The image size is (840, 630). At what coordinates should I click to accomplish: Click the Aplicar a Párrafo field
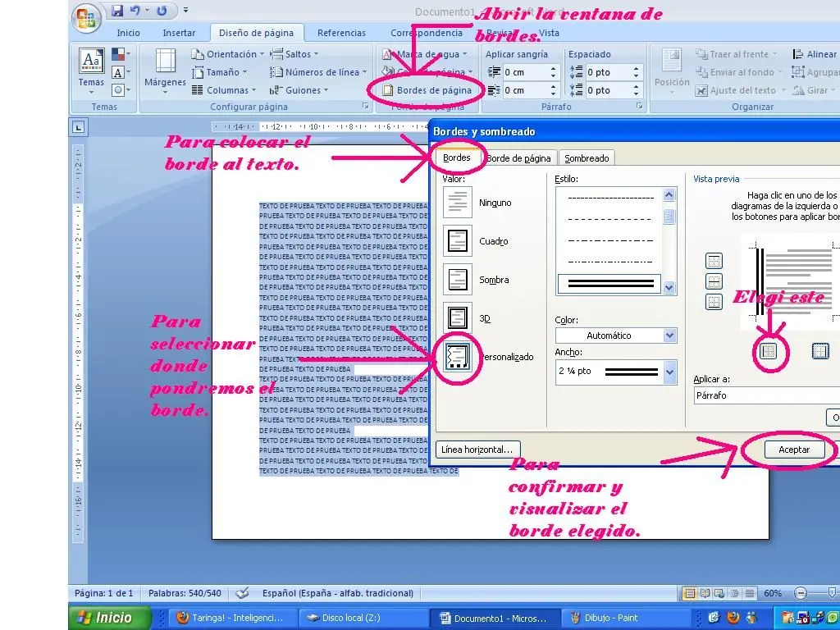pyautogui.click(x=767, y=395)
